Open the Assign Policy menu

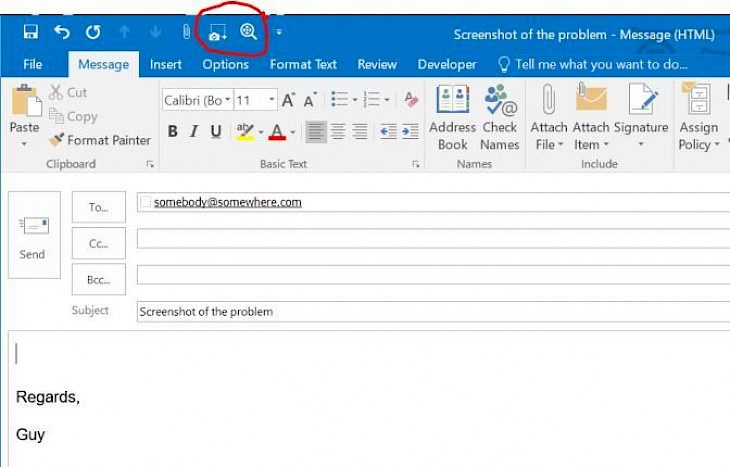[x=698, y=118]
